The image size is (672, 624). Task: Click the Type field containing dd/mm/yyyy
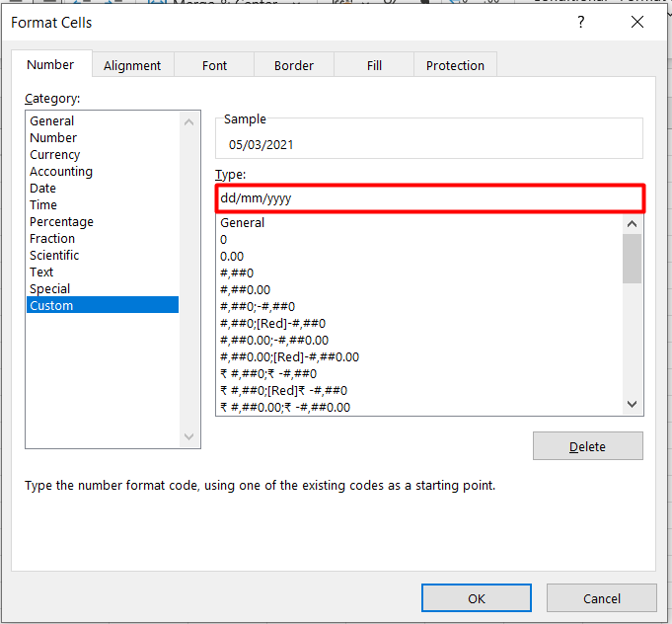tap(430, 198)
